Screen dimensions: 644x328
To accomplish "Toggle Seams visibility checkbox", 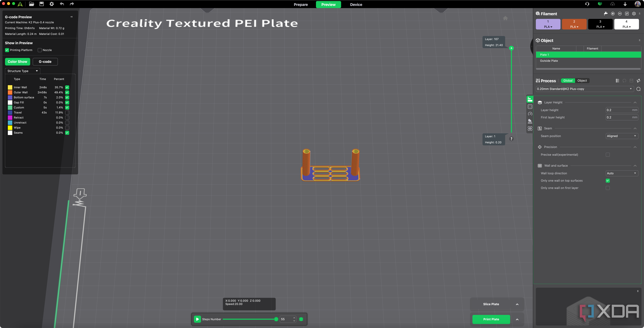I will [x=67, y=133].
